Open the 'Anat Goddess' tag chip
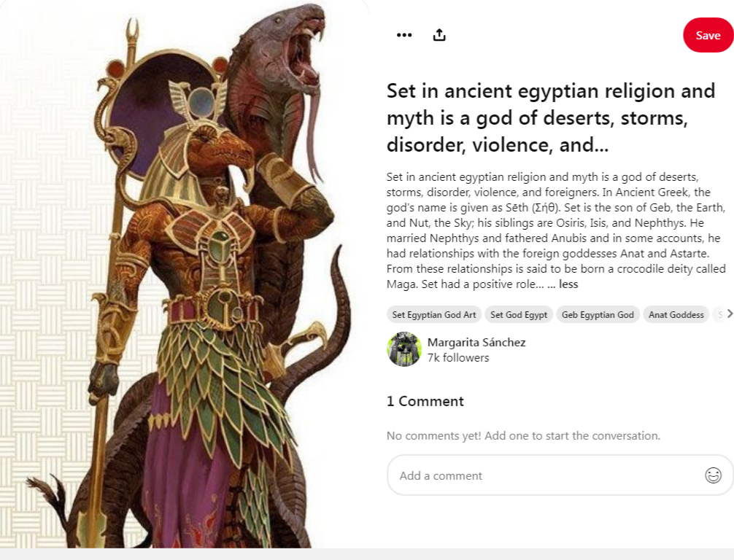Screen dimensions: 734x560 point(676,315)
